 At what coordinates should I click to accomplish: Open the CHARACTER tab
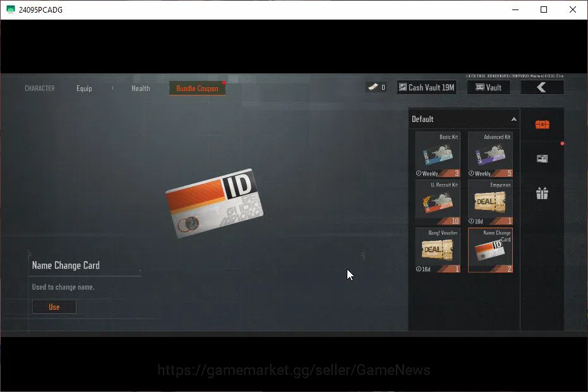coord(40,89)
